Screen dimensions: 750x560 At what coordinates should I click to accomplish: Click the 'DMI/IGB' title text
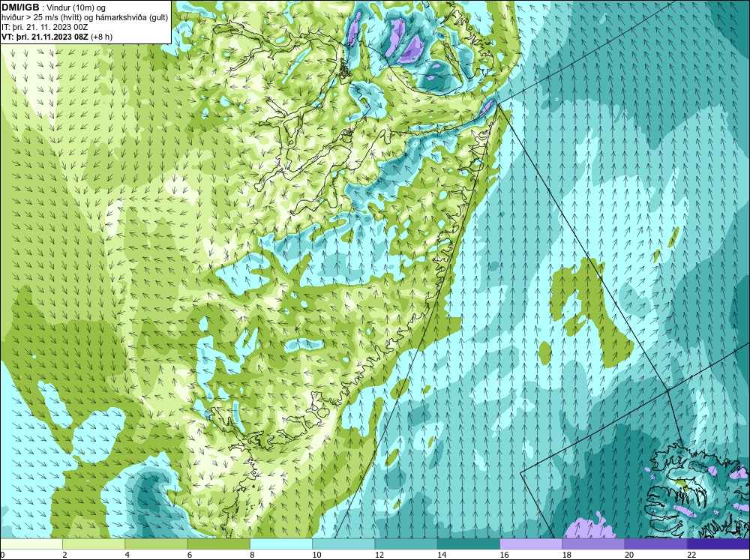20,7
